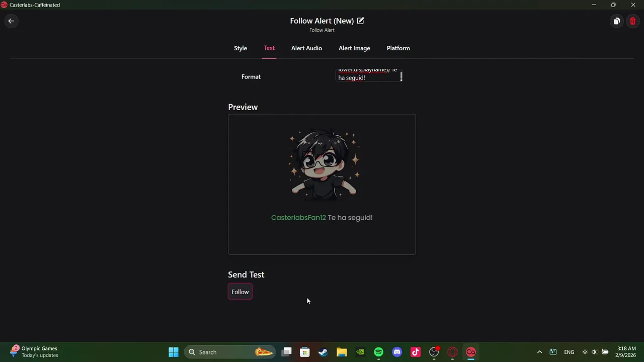Go to the Platform tab

[x=398, y=48]
